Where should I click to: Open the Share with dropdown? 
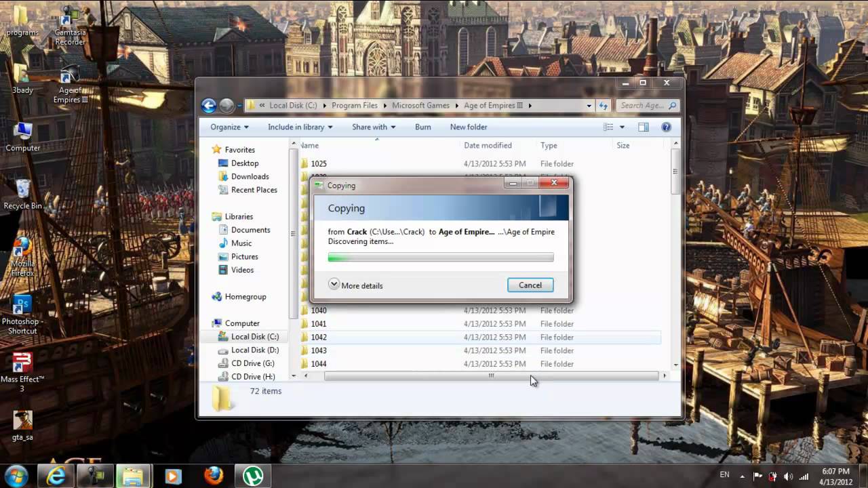(374, 127)
